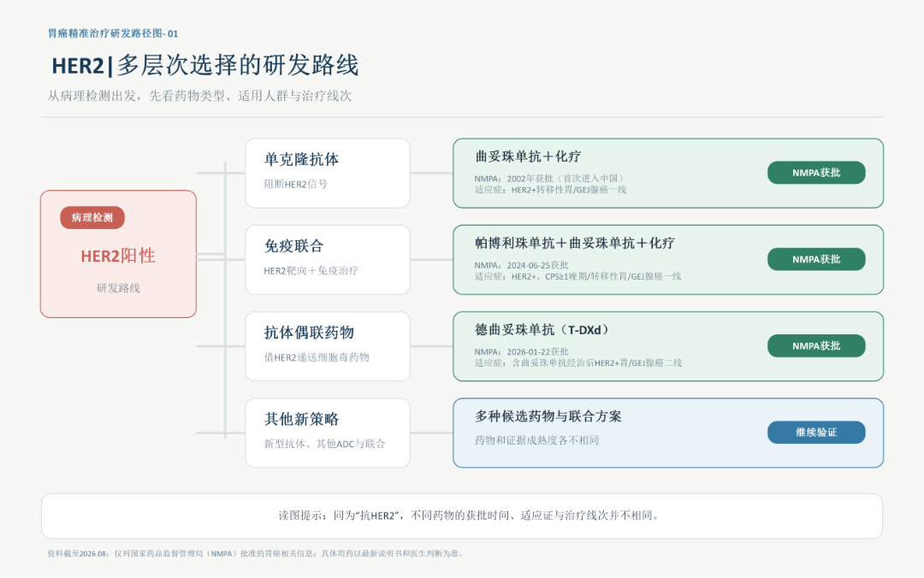Select the 其他新策略 card title

tap(301, 419)
